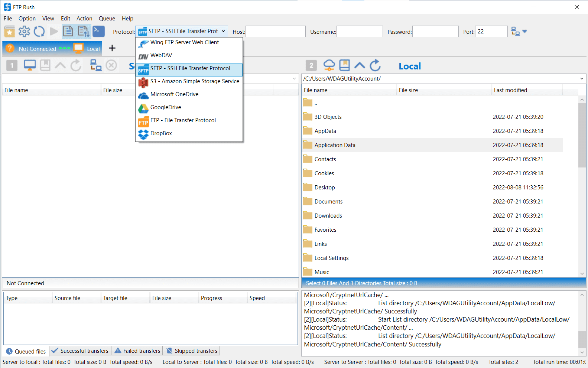Expand the Local path dropdown arrow

click(x=582, y=79)
